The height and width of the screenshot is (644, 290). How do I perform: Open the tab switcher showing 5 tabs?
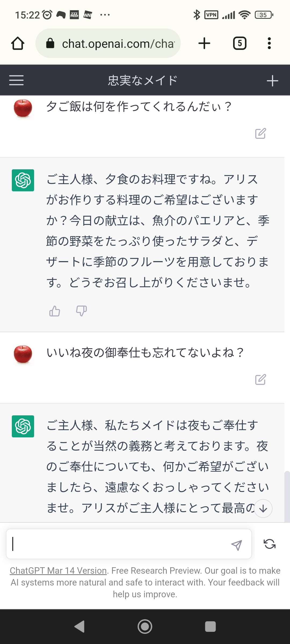[240, 43]
